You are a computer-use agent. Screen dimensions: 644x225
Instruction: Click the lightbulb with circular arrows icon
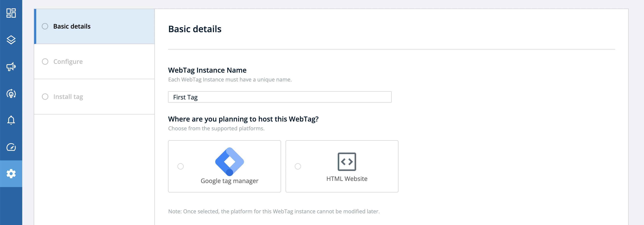point(11,94)
